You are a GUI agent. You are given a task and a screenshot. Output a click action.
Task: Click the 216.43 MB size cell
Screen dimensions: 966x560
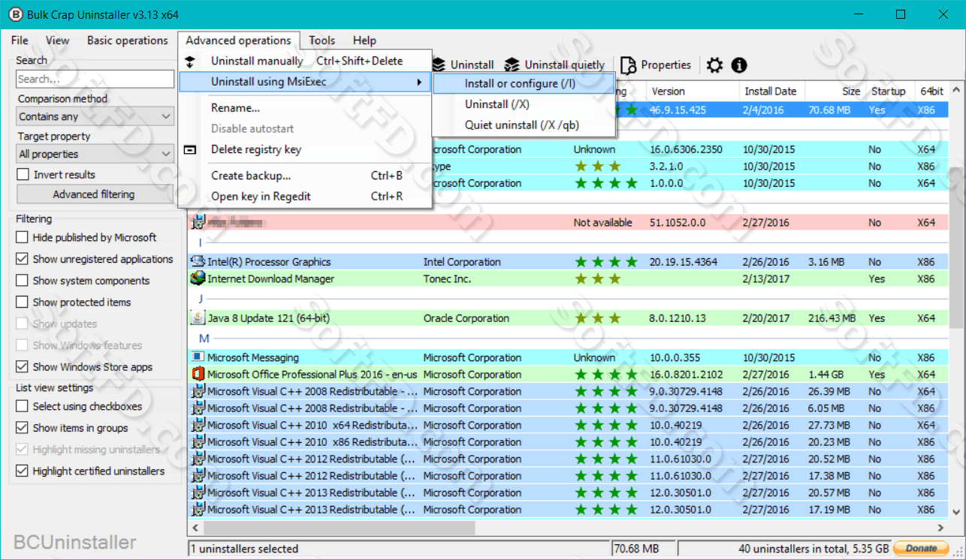coord(832,318)
